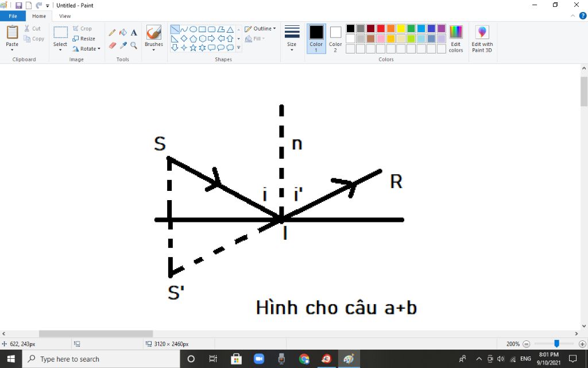Switch to the View tab

click(65, 16)
